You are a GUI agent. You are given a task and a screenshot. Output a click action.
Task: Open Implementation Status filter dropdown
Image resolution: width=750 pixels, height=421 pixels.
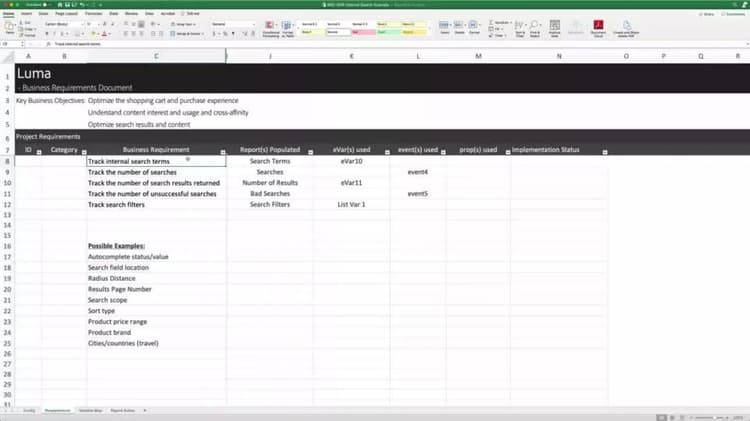pos(605,152)
